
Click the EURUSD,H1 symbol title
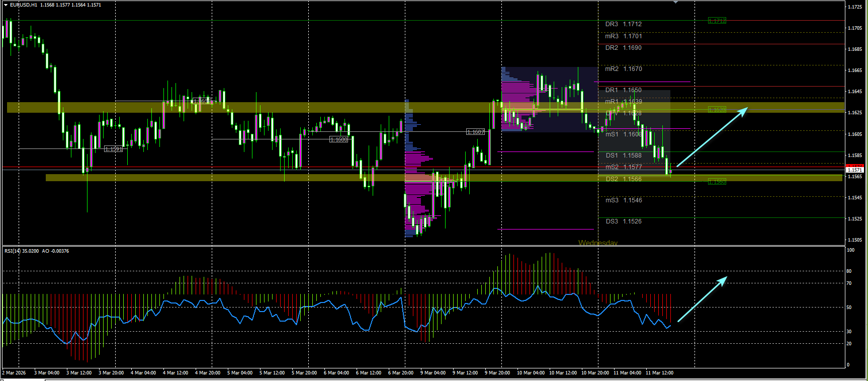24,5
